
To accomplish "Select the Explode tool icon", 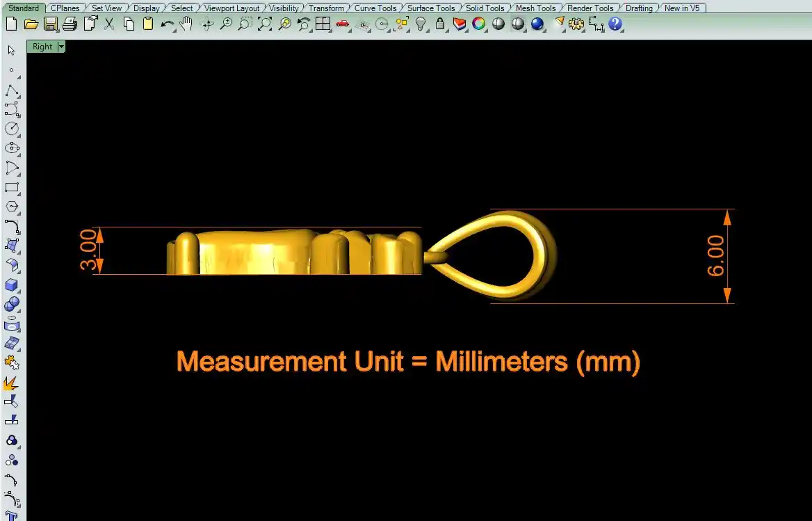I will tap(12, 383).
